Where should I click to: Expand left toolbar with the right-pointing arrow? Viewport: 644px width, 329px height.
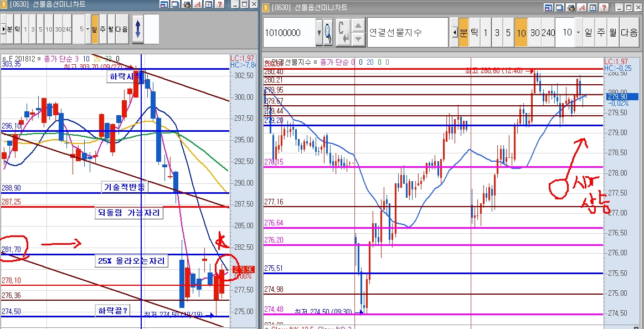3,29
